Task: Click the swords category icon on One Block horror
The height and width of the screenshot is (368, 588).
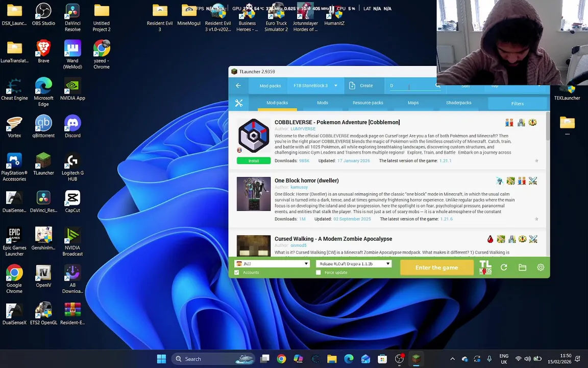Action: (x=533, y=181)
